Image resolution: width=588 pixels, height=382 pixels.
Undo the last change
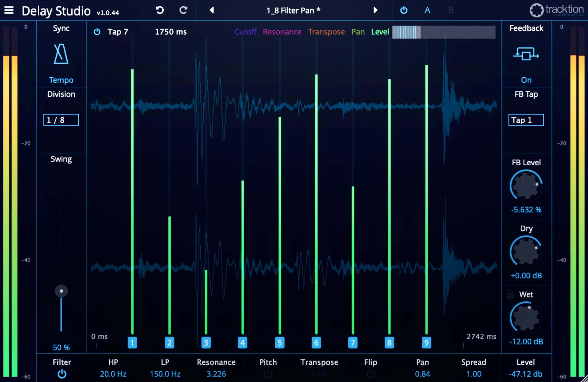(x=160, y=10)
